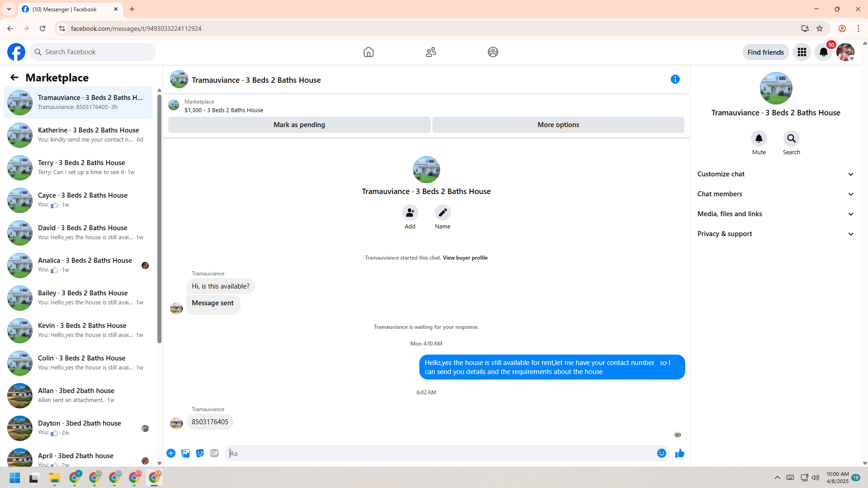Expand the Privacy & support section
Viewport: 868px width, 488px height.
click(x=776, y=234)
